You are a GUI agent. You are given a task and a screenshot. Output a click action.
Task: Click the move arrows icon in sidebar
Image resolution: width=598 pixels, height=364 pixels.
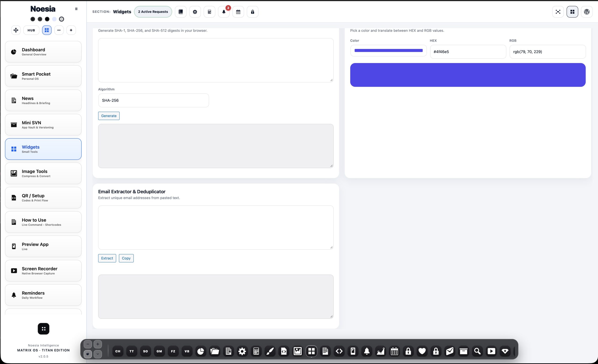(16, 30)
